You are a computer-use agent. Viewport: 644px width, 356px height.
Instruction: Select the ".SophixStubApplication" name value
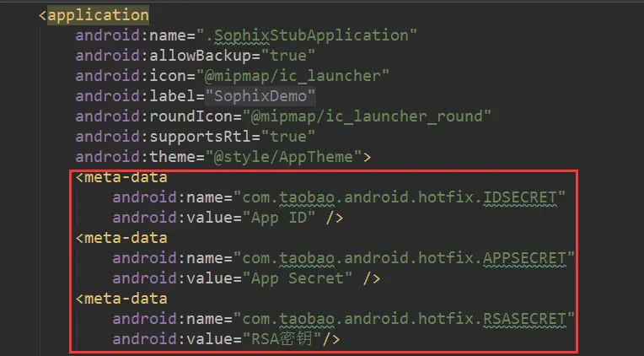point(306,35)
